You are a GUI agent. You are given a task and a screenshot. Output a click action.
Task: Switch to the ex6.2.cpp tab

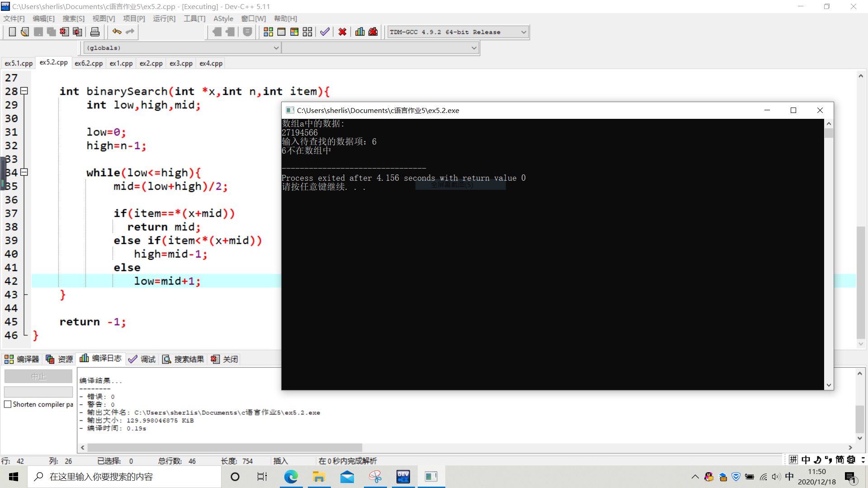pyautogui.click(x=89, y=63)
